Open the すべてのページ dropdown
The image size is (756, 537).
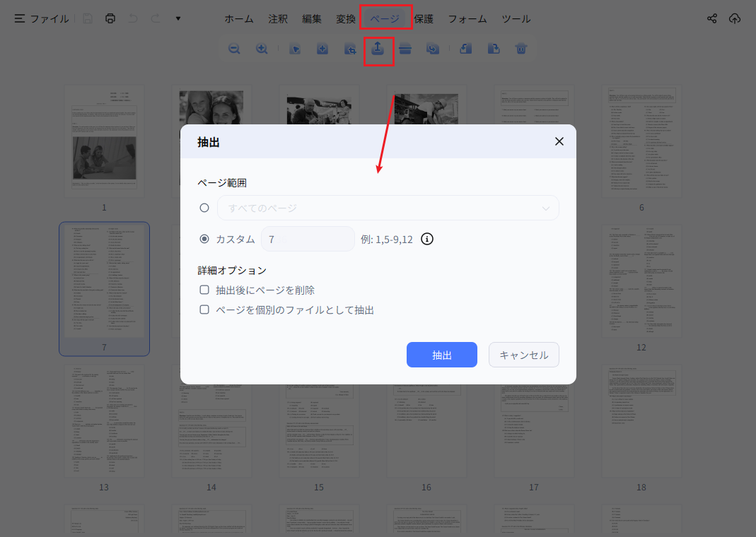tap(388, 208)
